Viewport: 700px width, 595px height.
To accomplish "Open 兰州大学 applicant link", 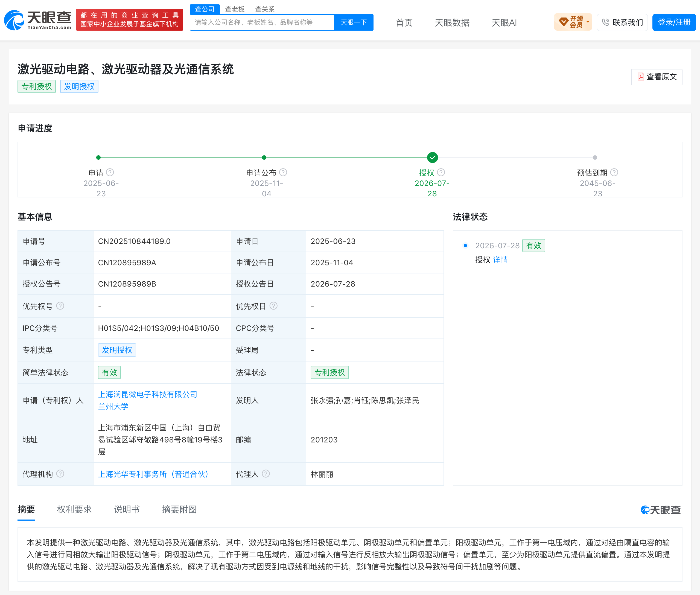I will (x=113, y=406).
